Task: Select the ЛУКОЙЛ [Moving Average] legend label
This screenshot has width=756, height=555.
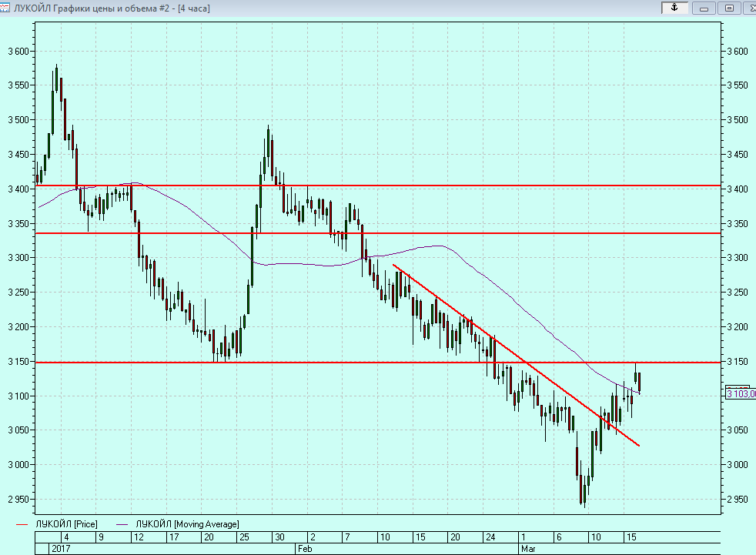Action: click(188, 524)
